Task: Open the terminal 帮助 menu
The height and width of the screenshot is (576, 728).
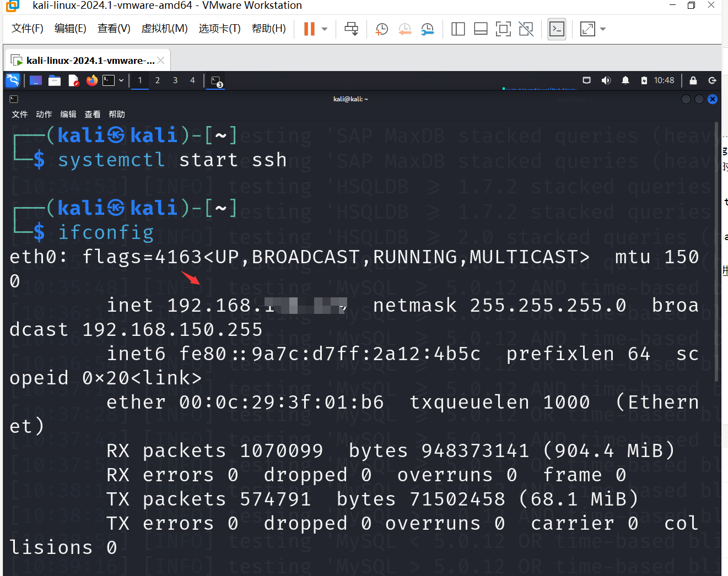Action: [117, 114]
